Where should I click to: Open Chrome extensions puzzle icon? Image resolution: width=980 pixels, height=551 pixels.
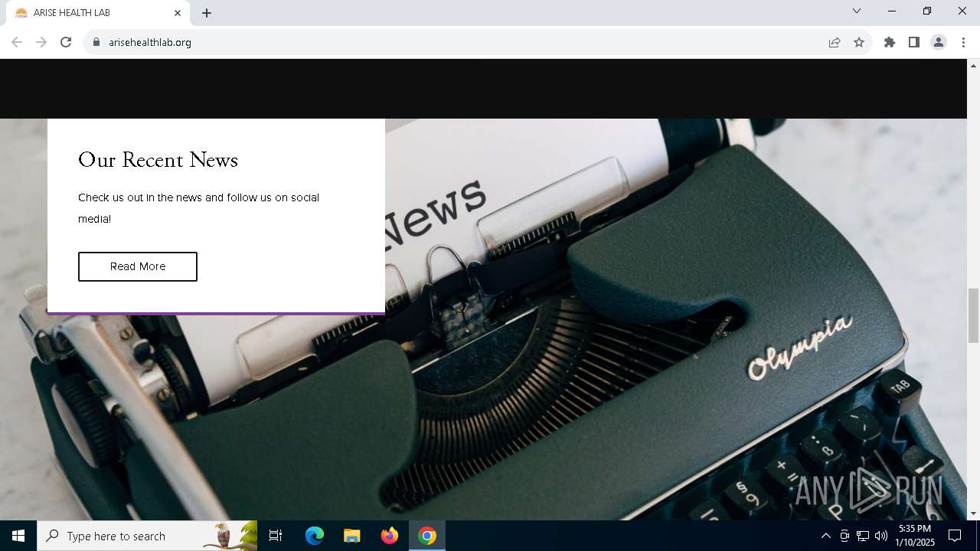pyautogui.click(x=890, y=42)
